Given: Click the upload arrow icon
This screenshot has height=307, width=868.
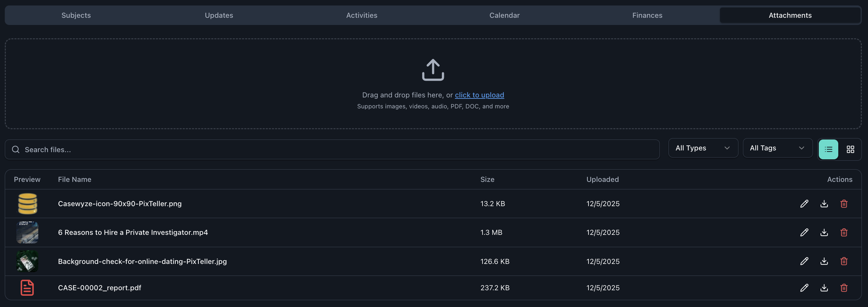Looking at the screenshot, I should pyautogui.click(x=433, y=70).
